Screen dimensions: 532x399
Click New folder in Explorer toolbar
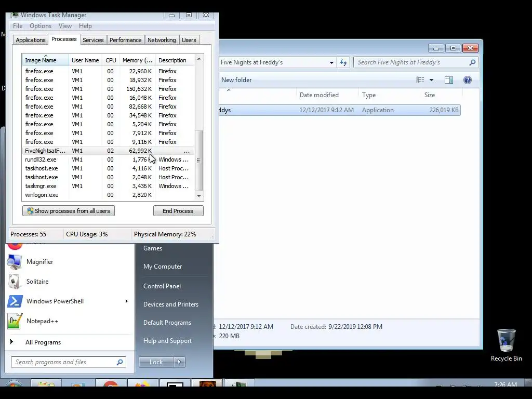tap(236, 80)
